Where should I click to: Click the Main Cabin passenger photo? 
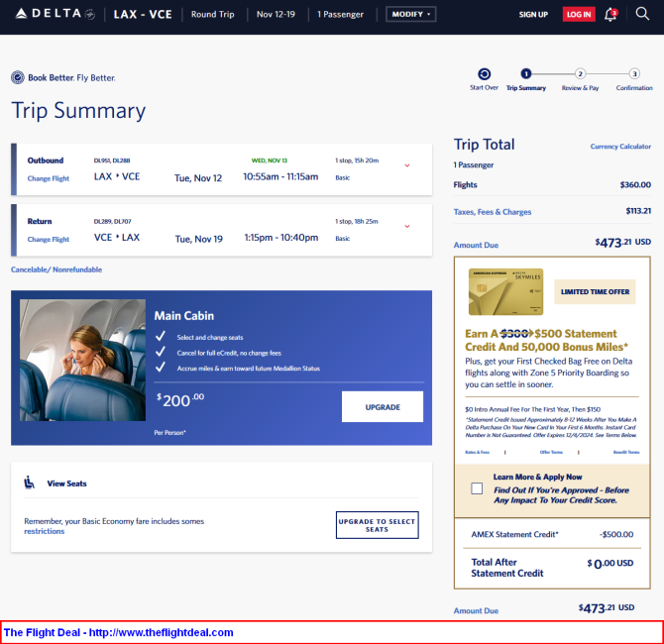coord(82,361)
